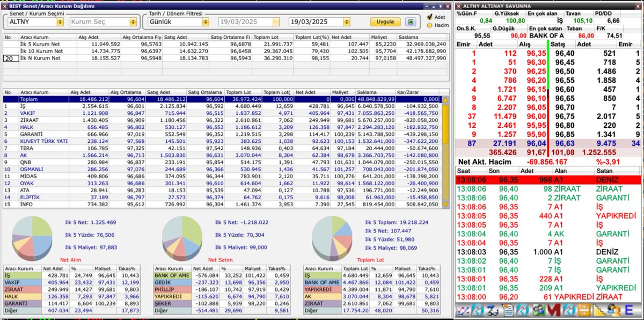The height and width of the screenshot is (320, 644).
Task: Select the İNFO broker row
Action: [221, 205]
